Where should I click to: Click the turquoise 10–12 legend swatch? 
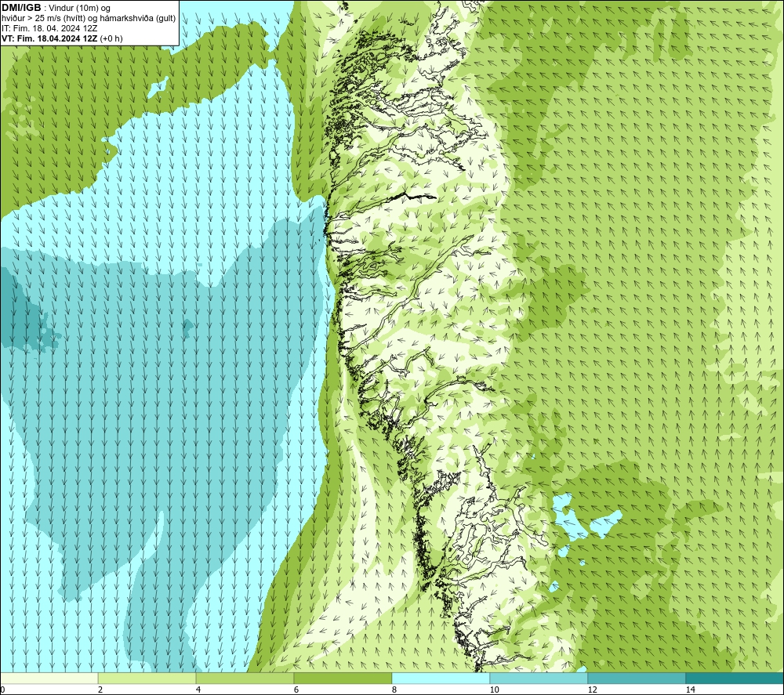pos(539,679)
